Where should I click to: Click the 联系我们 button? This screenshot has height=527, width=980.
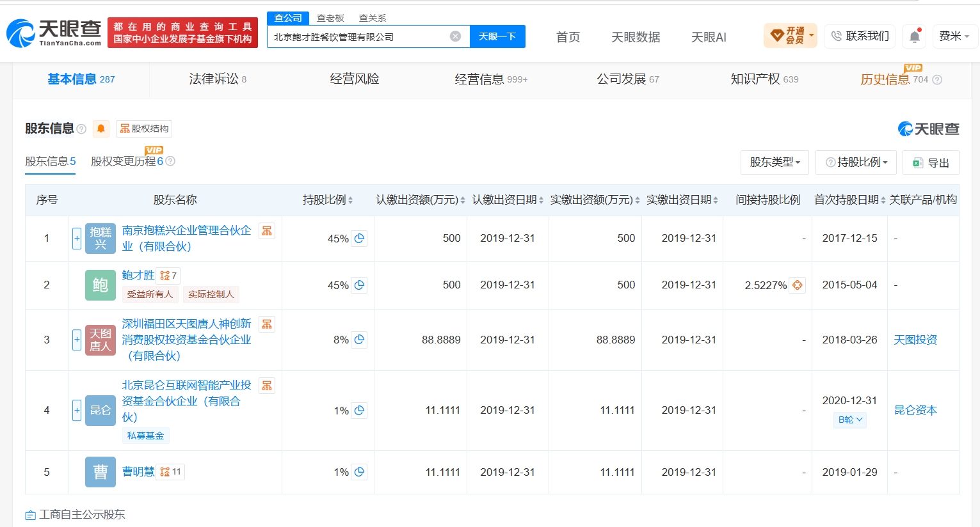860,36
